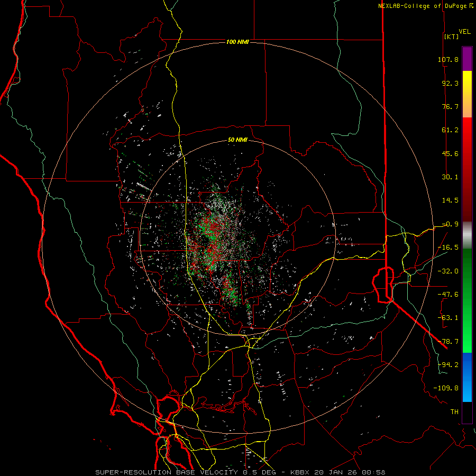The height and width of the screenshot is (476, 476).
Task: Click the gray near-zero color bar segment
Action: [x=467, y=235]
